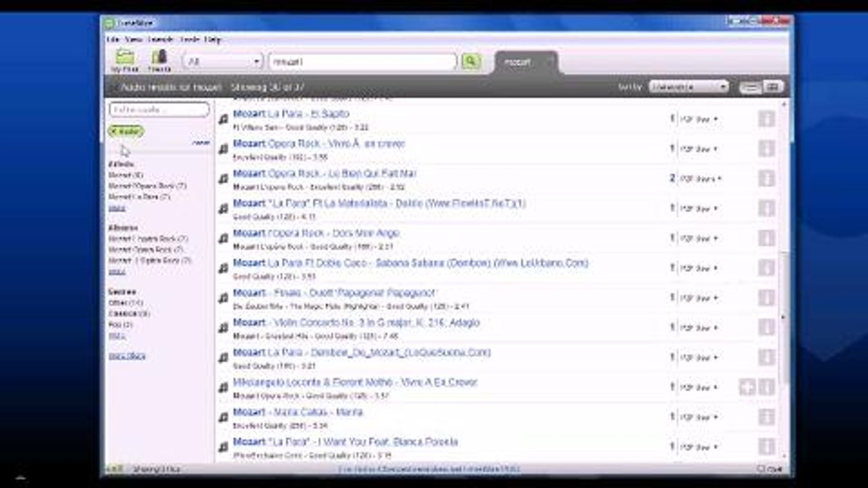The image size is (868, 488).
Task: Switch to grid view toggle
Action: pos(772,87)
